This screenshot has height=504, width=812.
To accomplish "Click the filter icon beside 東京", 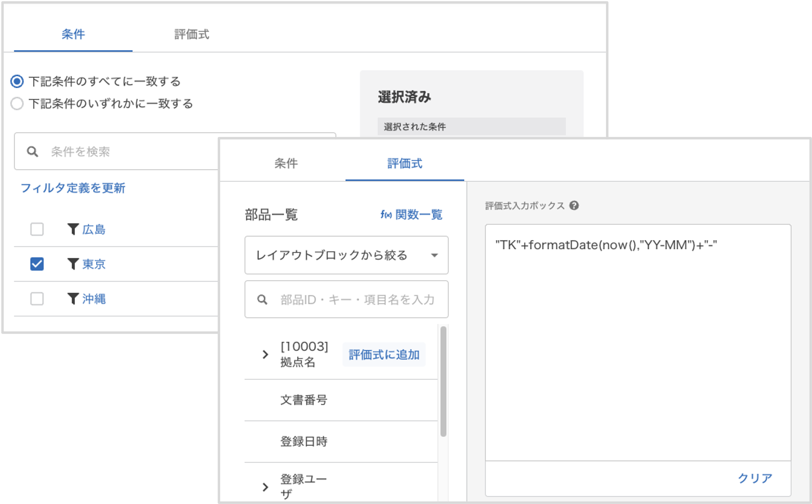I will (x=73, y=264).
